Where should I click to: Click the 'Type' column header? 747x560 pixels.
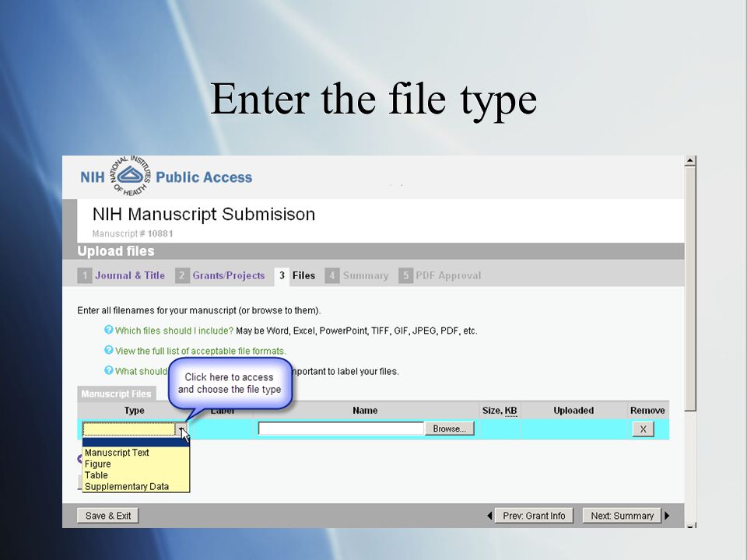pyautogui.click(x=135, y=411)
